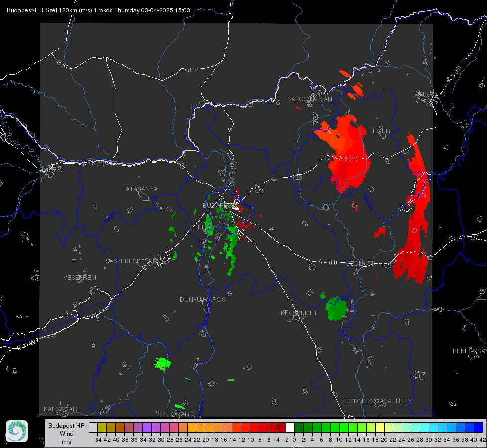Click the MISKOLC city label

431,94
